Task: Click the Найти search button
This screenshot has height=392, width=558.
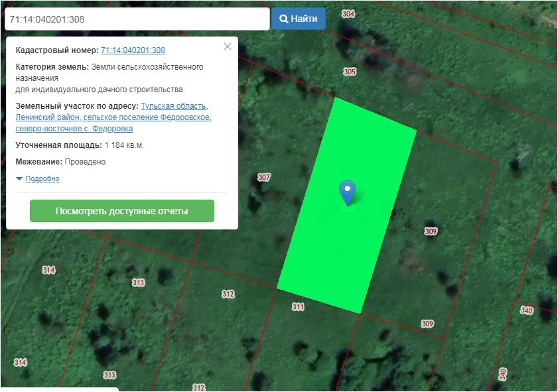Action: (x=298, y=19)
